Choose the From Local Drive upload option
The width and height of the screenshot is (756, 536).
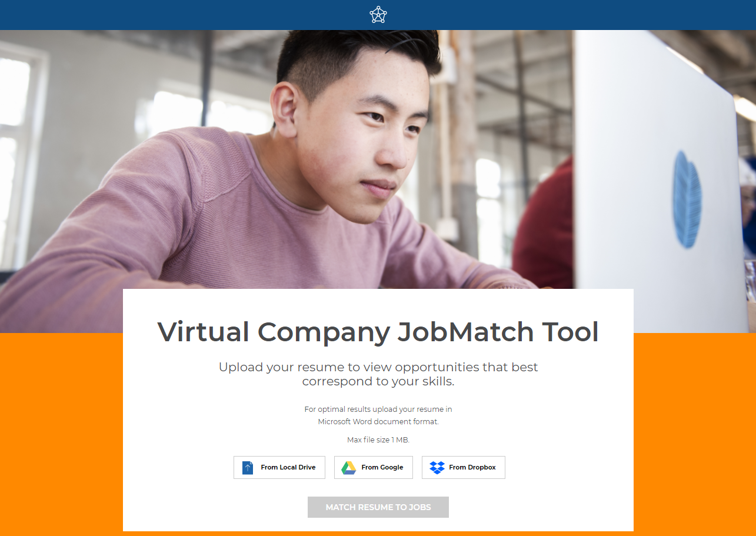point(279,467)
